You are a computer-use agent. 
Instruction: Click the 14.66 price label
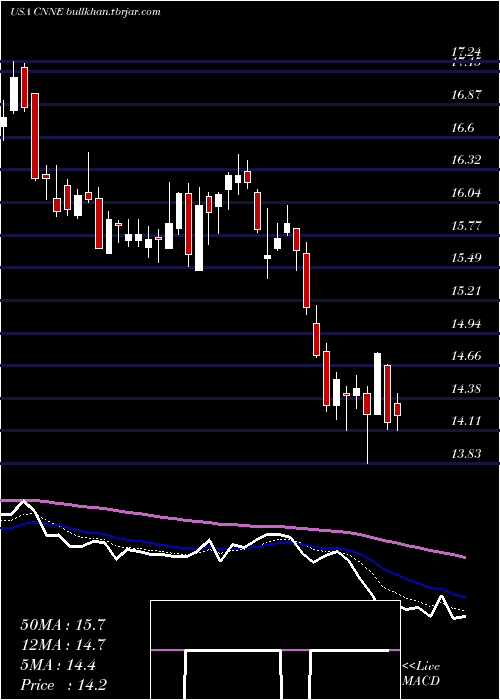click(467, 356)
